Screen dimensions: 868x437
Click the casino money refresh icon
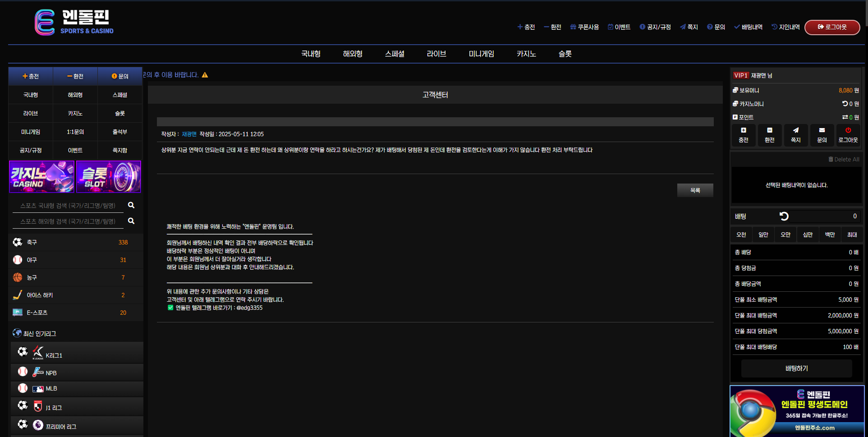click(x=845, y=104)
